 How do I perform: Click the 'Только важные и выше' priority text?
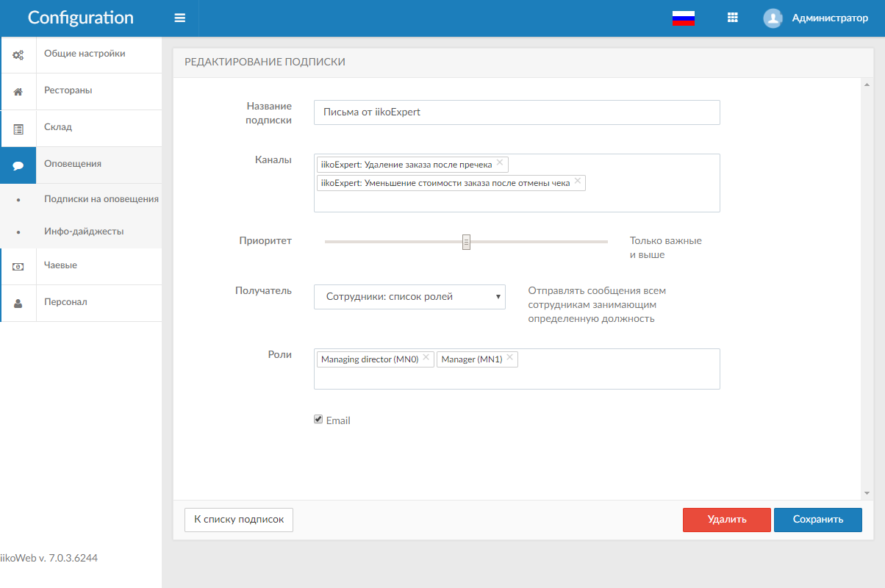[666, 248]
